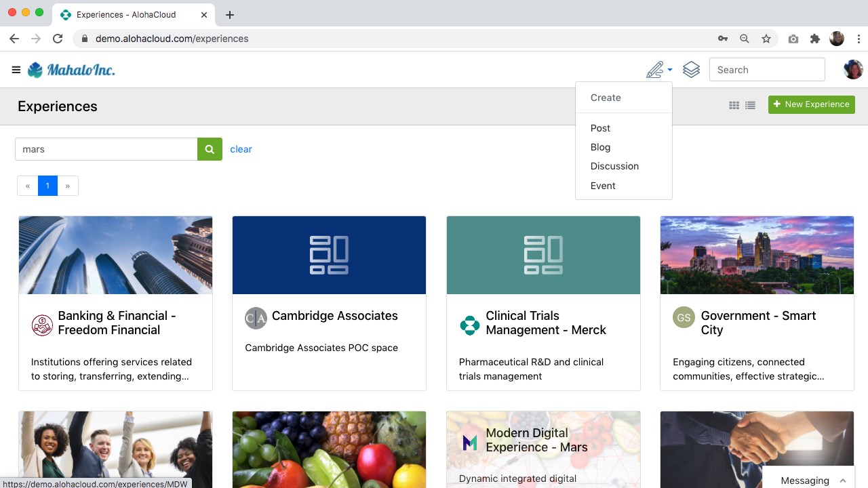
Task: Open the user profile avatar in header
Action: 853,70
